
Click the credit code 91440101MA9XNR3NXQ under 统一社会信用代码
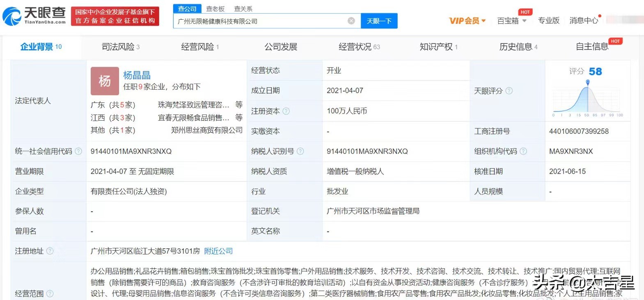131,151
